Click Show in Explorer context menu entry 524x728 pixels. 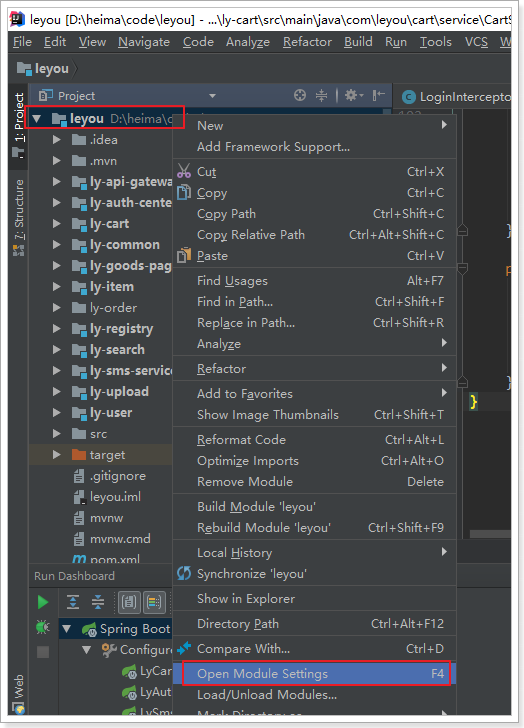[x=315, y=598]
